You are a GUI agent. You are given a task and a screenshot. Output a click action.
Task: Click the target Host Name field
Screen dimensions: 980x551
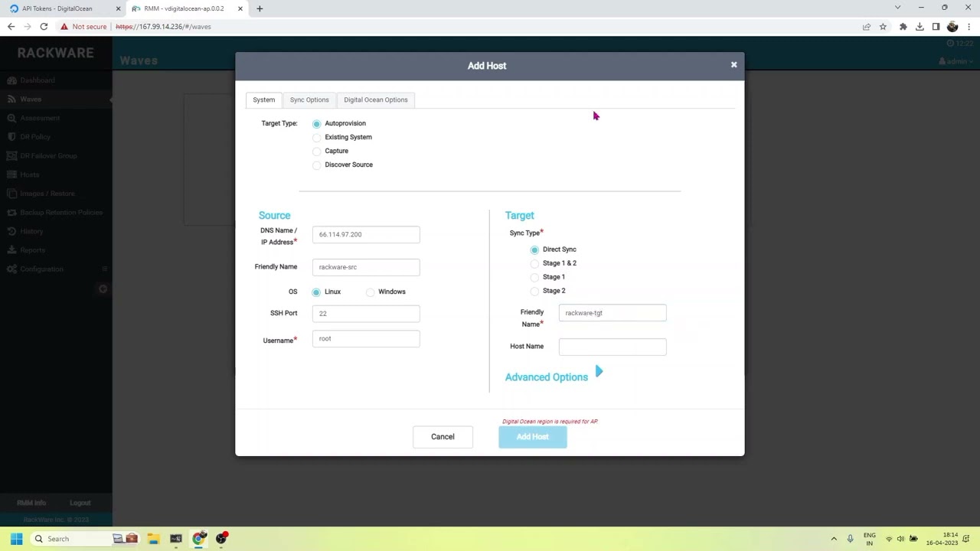pos(612,347)
